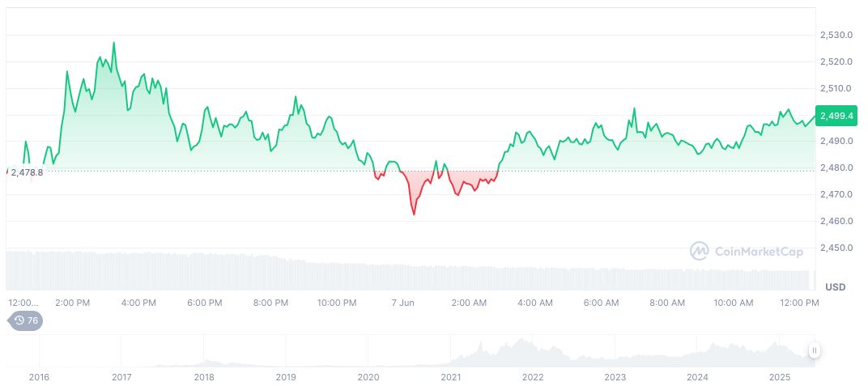Screen dimensions: 868x386
Task: Click the 2,530.0 price axis label
Action: (834, 35)
